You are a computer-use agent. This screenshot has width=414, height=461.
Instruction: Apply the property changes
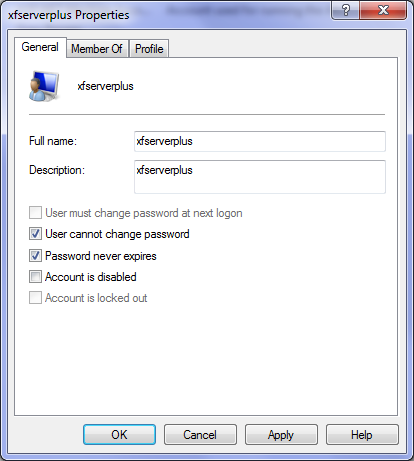[x=281, y=435]
